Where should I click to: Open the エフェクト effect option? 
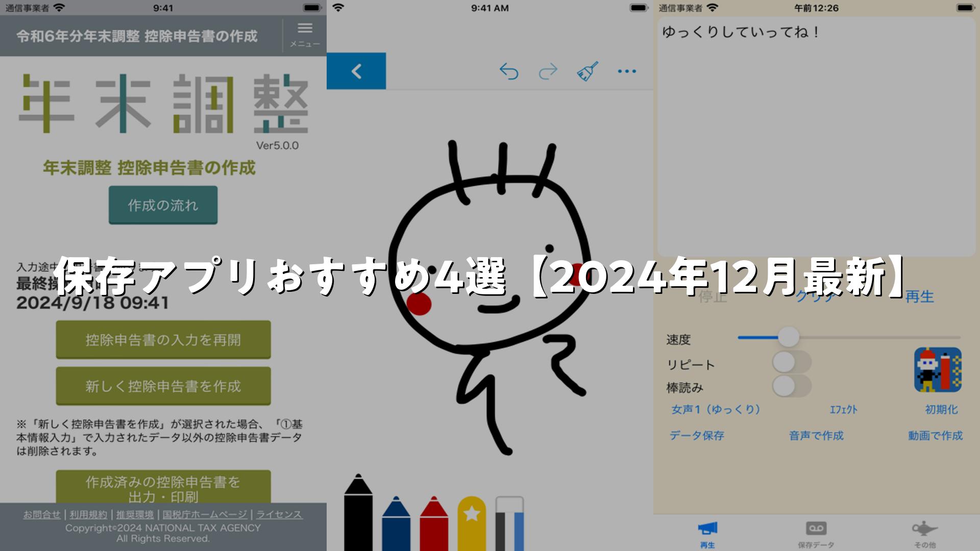[x=843, y=409]
